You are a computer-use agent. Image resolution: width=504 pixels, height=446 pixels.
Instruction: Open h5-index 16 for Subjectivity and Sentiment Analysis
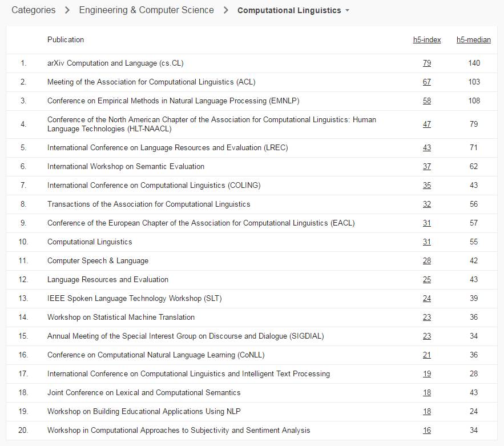click(427, 431)
